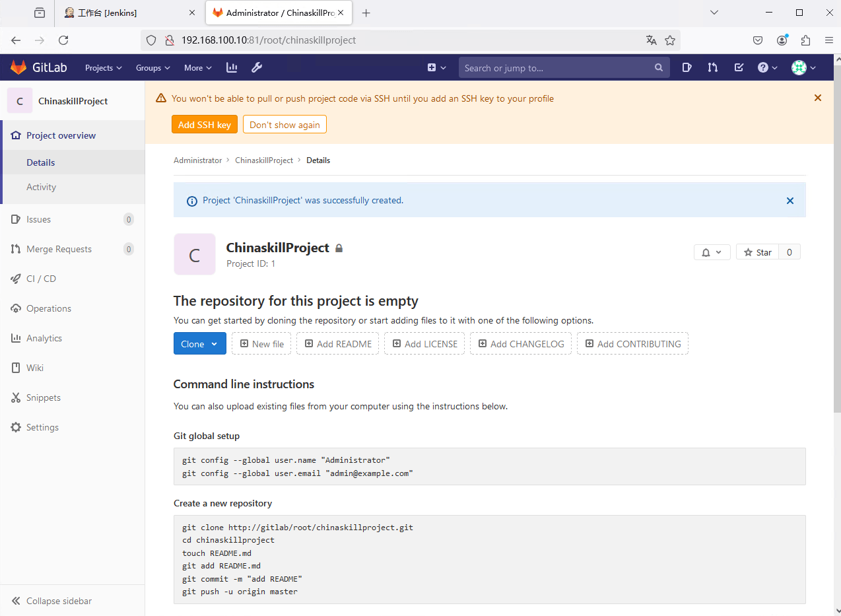Open the issues icon in top navbar
Viewport: 841px width, 616px height.
tap(687, 67)
